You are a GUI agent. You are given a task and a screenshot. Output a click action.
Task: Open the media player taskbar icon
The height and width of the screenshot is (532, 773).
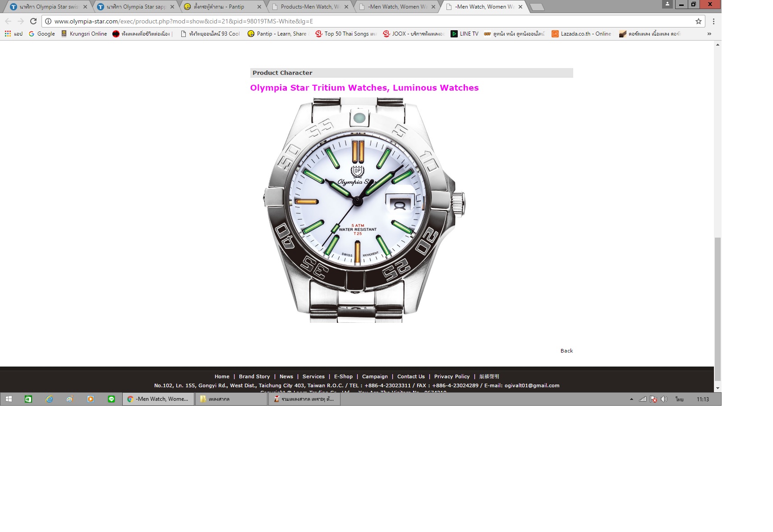[x=91, y=399]
